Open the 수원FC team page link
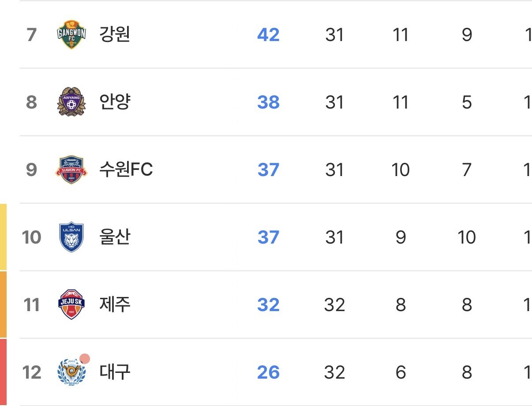 click(126, 169)
